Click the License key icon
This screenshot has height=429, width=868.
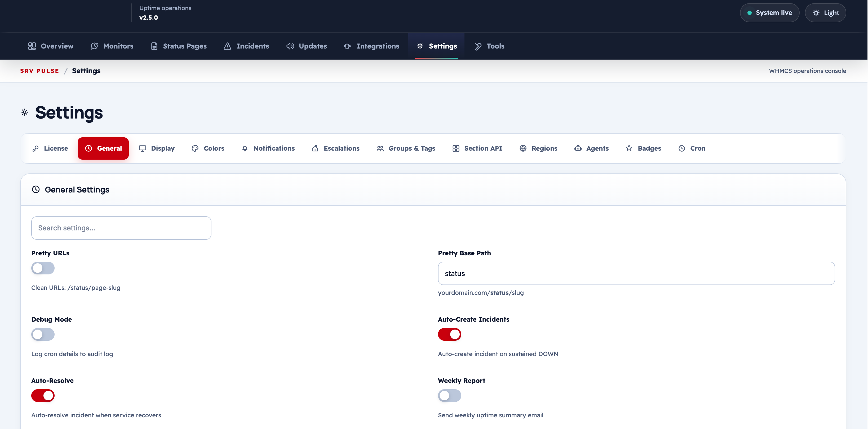click(x=36, y=148)
